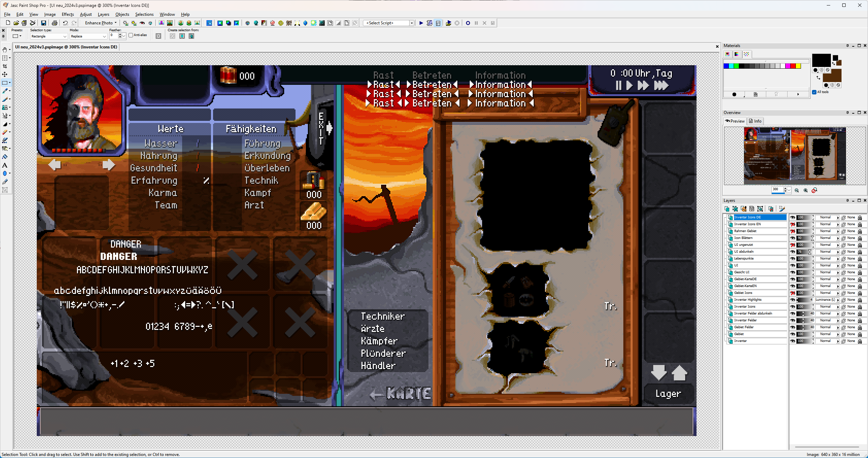
Task: Select the Text tool
Action: (5, 165)
